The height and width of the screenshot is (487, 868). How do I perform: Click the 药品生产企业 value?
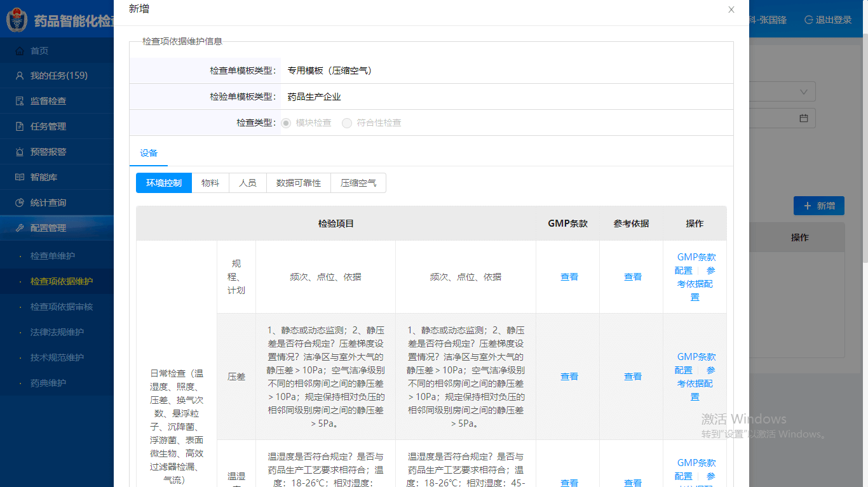point(314,97)
